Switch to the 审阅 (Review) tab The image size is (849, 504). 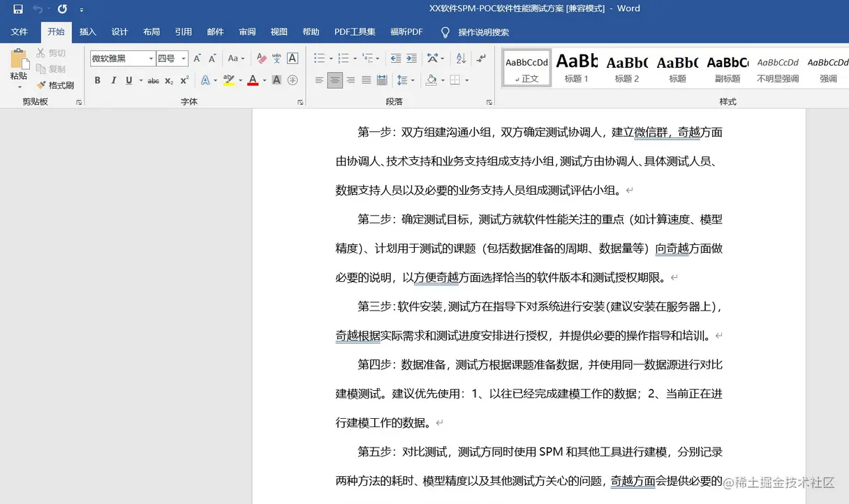(247, 32)
